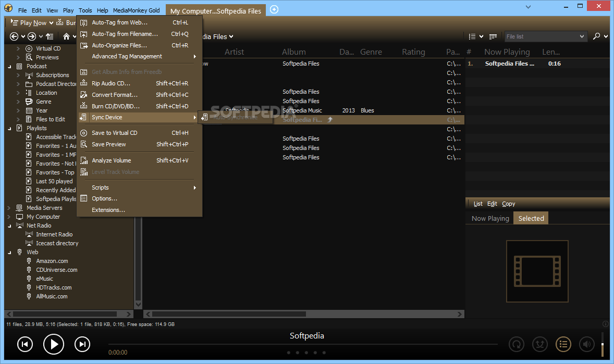Click the view mode list icon
Screen dimensions: 614x364
click(472, 36)
